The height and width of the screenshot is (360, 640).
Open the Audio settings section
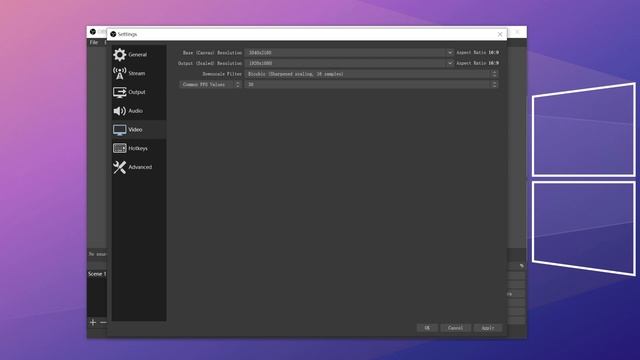click(x=139, y=111)
